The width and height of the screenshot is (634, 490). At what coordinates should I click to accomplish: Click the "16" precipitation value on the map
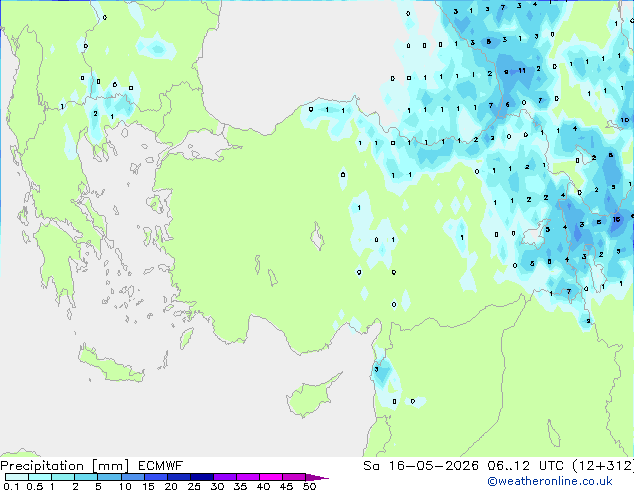point(616,220)
